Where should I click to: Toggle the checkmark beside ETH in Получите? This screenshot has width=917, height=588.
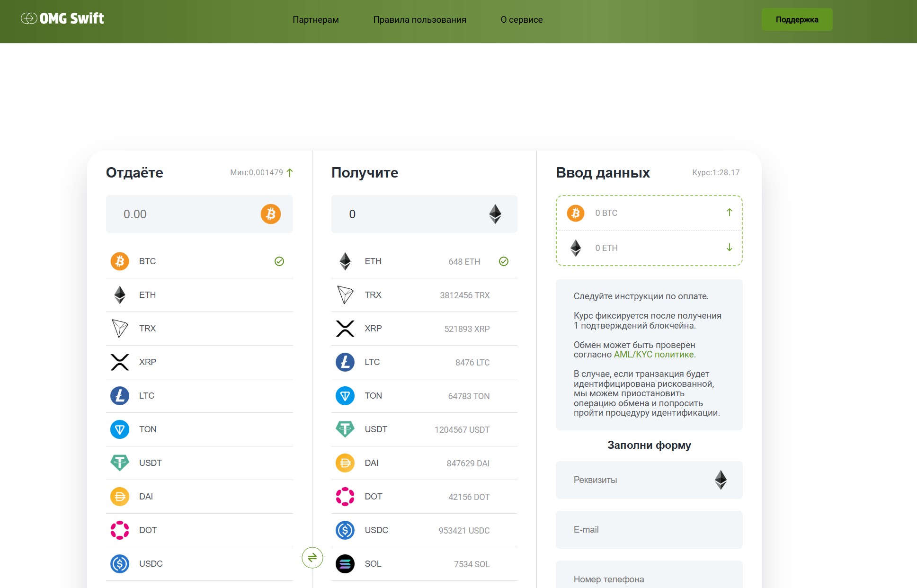tap(504, 261)
